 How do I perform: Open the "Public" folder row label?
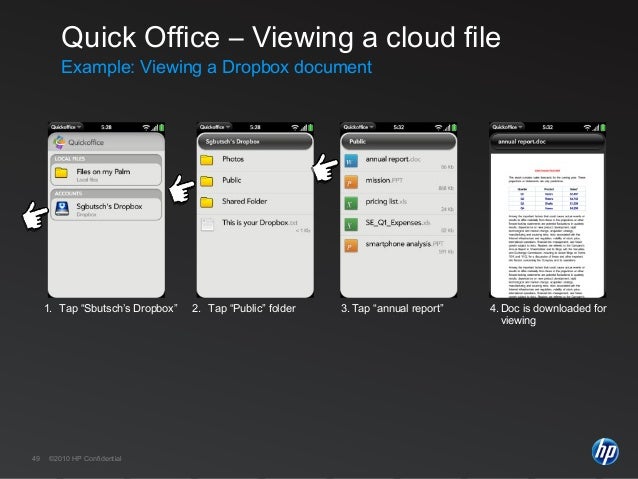232,180
